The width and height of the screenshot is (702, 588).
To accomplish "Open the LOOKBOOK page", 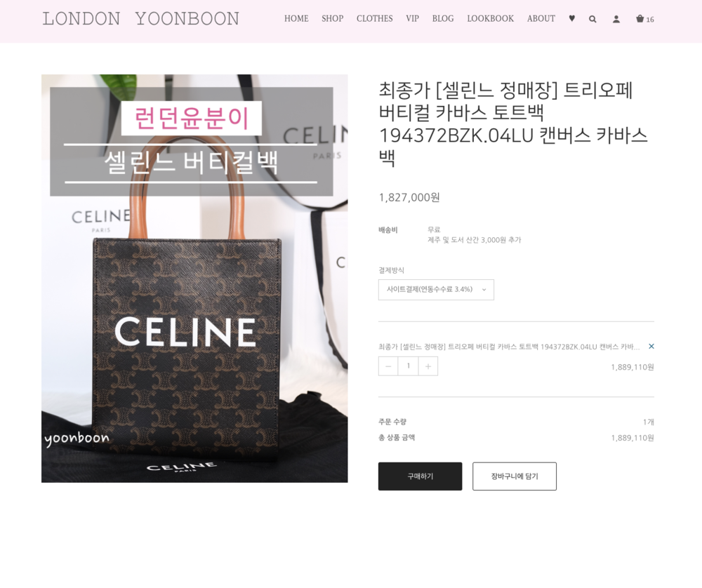I will pyautogui.click(x=490, y=19).
